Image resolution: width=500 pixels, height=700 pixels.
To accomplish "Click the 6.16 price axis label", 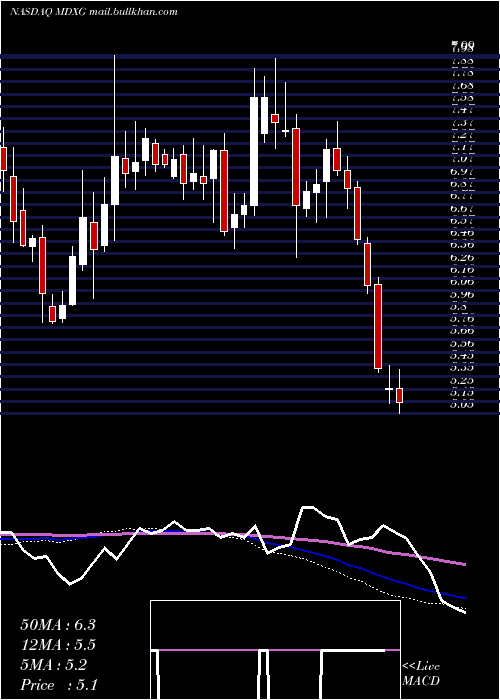I will point(462,270).
